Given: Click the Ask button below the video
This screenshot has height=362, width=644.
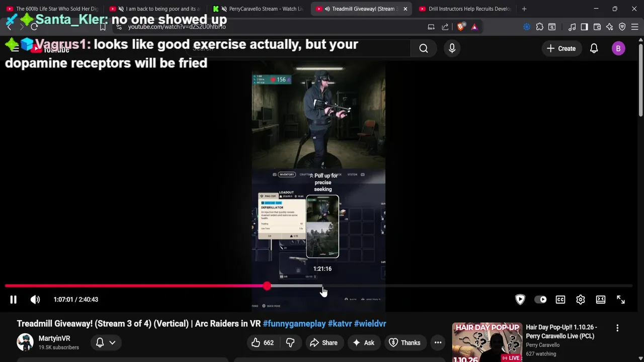Looking at the screenshot, I should pos(363,343).
